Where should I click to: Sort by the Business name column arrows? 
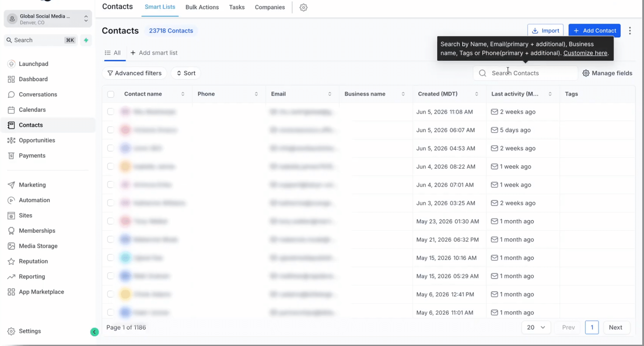(403, 94)
